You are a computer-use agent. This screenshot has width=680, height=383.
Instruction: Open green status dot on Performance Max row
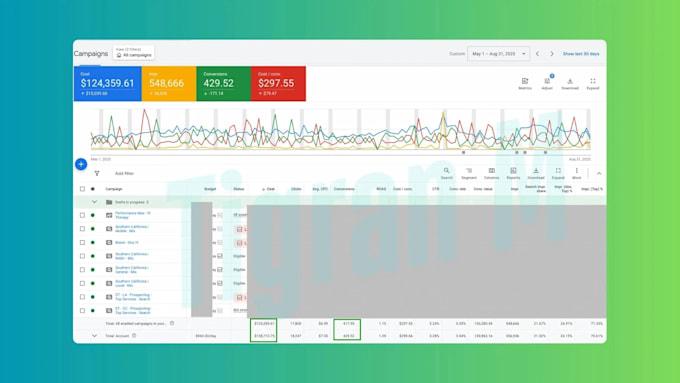tap(93, 215)
